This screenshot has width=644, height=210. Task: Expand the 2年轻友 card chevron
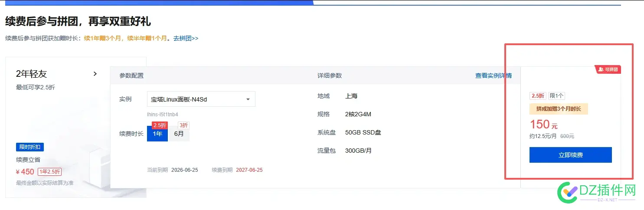tap(95, 74)
